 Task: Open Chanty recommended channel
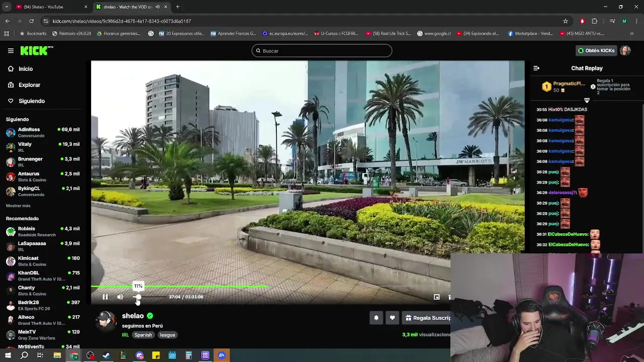[43, 290]
